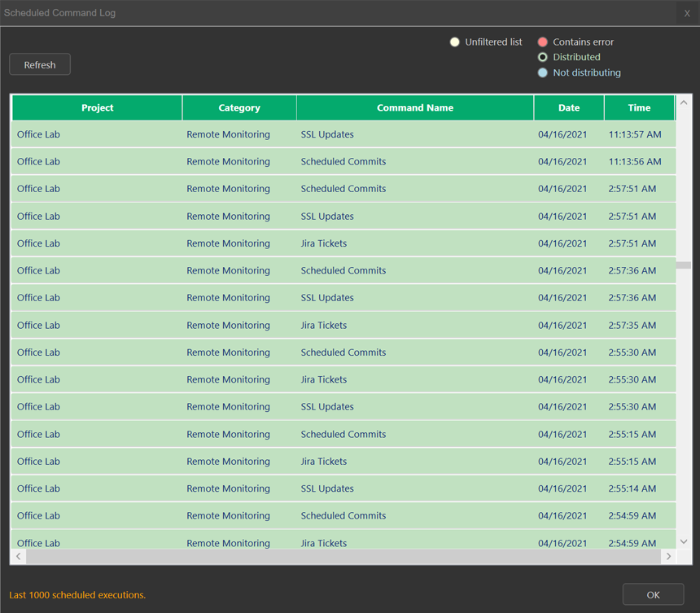Sort log entries by Time
700x613 pixels.
point(639,107)
